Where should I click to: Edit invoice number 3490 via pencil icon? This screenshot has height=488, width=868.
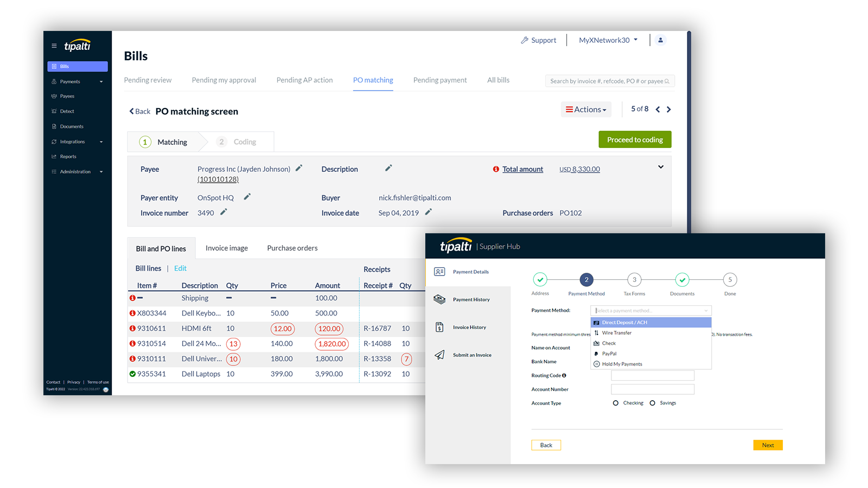224,212
